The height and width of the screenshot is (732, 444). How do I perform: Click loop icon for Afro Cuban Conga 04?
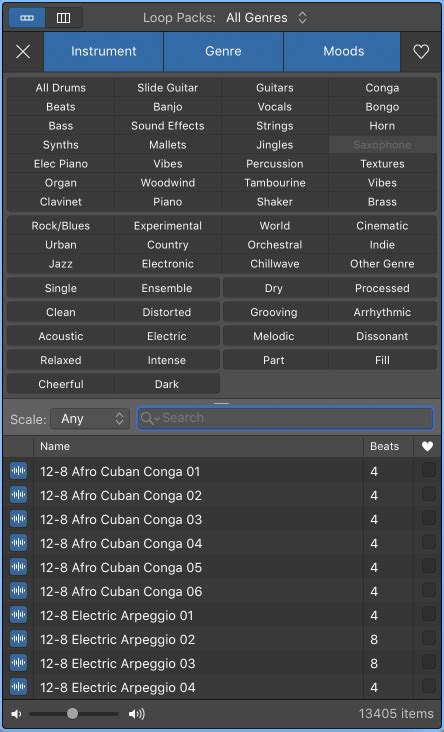pyautogui.click(x=19, y=543)
